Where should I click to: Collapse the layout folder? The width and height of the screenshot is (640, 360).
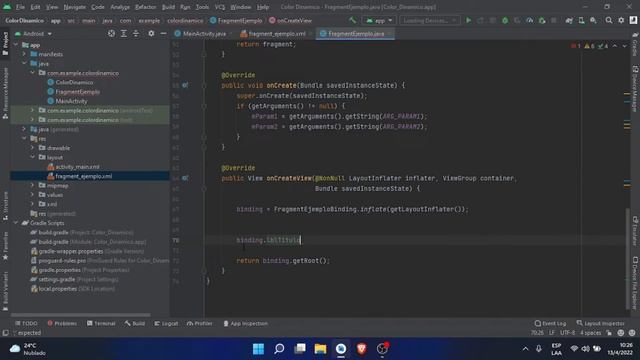coord(32,157)
